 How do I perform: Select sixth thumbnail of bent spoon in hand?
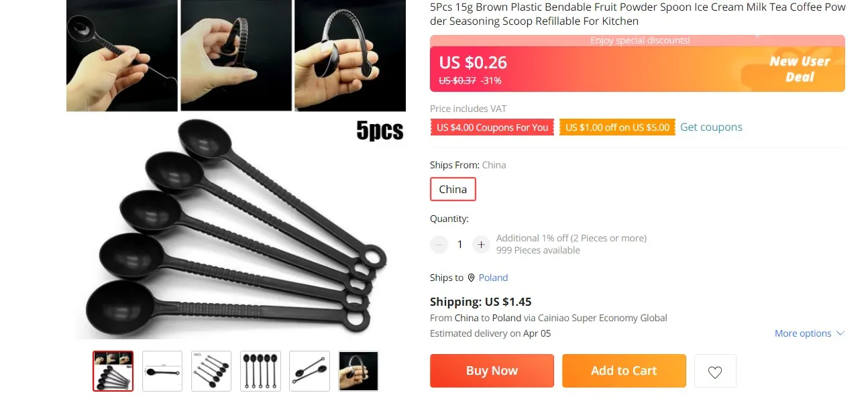(x=358, y=371)
